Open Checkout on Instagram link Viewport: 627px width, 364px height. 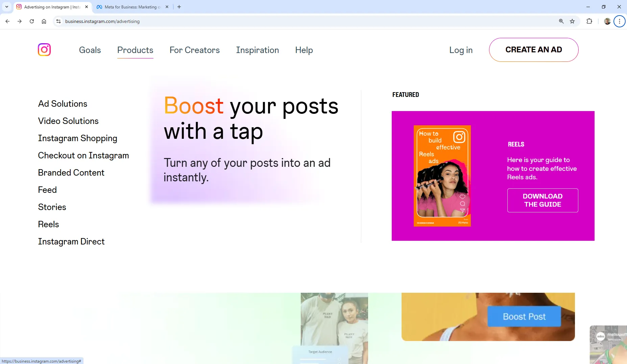pos(83,155)
